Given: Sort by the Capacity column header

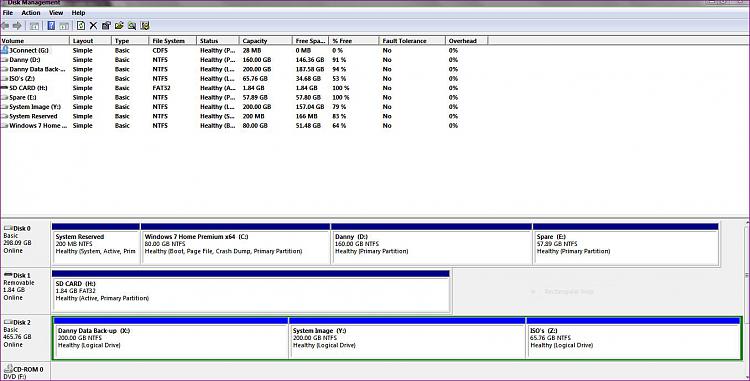Looking at the screenshot, I should [265, 41].
